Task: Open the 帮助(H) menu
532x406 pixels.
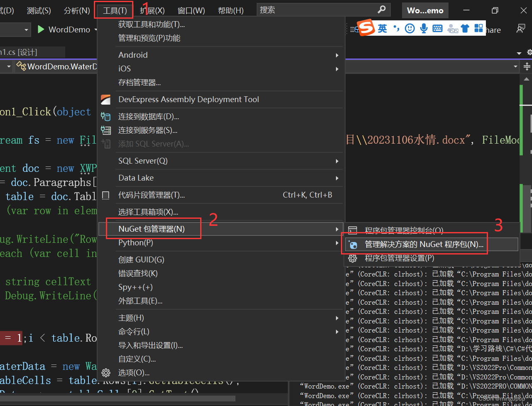Action: click(x=230, y=10)
